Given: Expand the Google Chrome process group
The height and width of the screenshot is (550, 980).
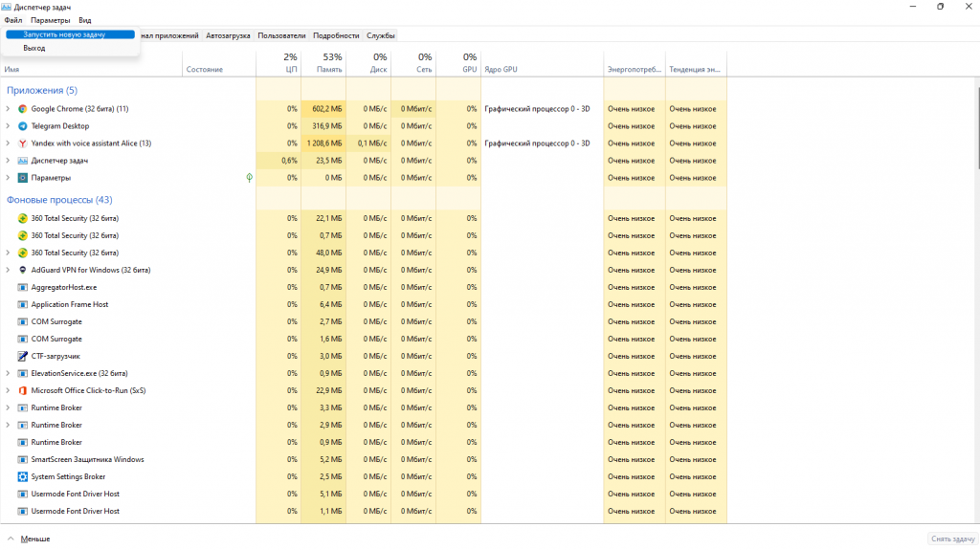Looking at the screenshot, I should click(x=9, y=109).
